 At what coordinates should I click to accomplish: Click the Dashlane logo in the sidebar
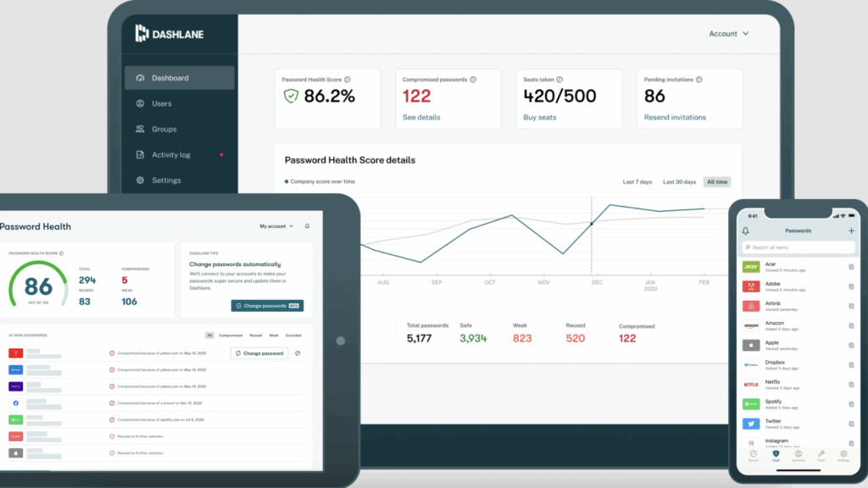[x=170, y=34]
